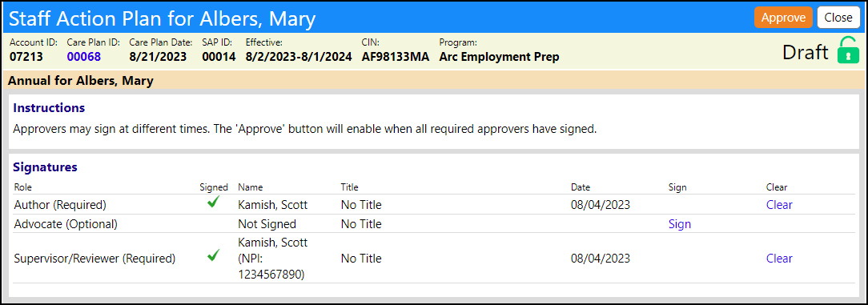868x305 pixels.
Task: Click the Draft status label
Action: click(x=806, y=53)
